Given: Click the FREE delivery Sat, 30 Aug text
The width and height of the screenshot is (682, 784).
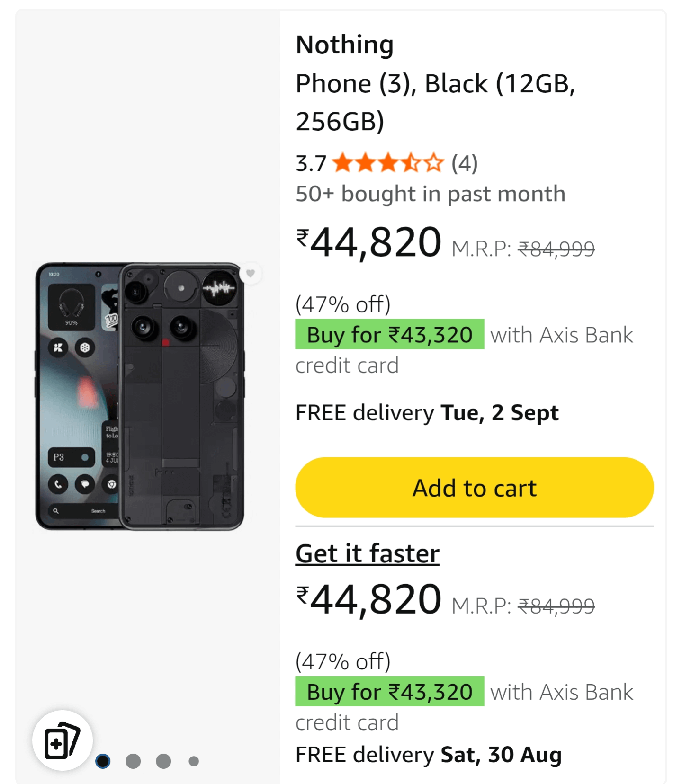Looking at the screenshot, I should tap(429, 755).
